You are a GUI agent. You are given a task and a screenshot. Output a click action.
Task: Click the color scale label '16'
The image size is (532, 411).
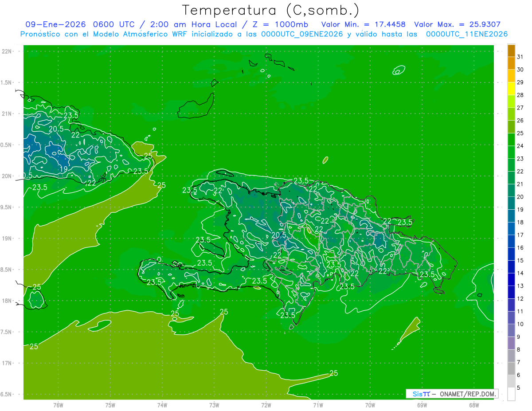[x=520, y=248]
